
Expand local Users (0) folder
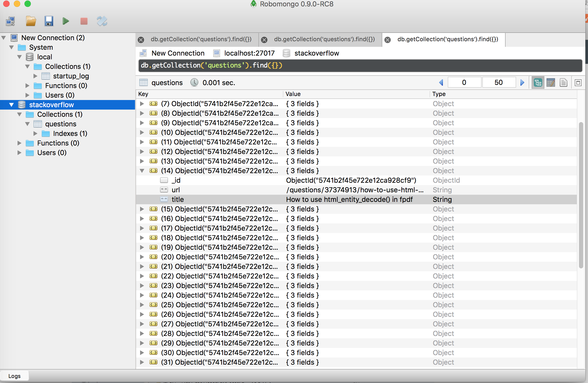click(27, 95)
